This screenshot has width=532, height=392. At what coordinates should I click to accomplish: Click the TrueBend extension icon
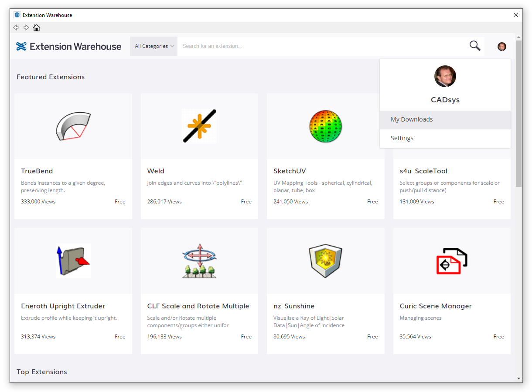tap(73, 126)
